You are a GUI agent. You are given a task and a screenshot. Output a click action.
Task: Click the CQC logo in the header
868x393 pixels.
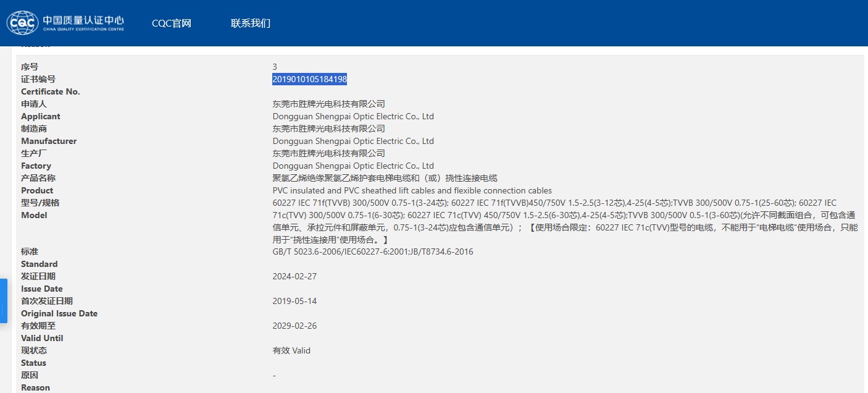65,23
